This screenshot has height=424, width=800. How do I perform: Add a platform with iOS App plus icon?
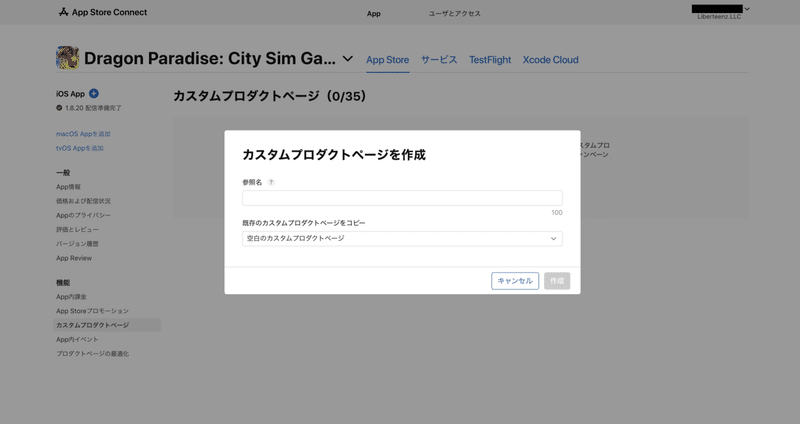pyautogui.click(x=94, y=93)
